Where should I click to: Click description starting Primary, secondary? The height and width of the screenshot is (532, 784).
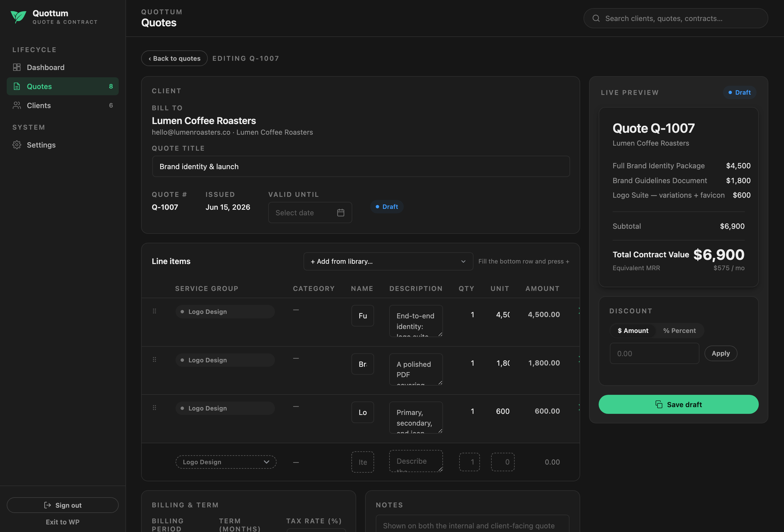tap(416, 417)
